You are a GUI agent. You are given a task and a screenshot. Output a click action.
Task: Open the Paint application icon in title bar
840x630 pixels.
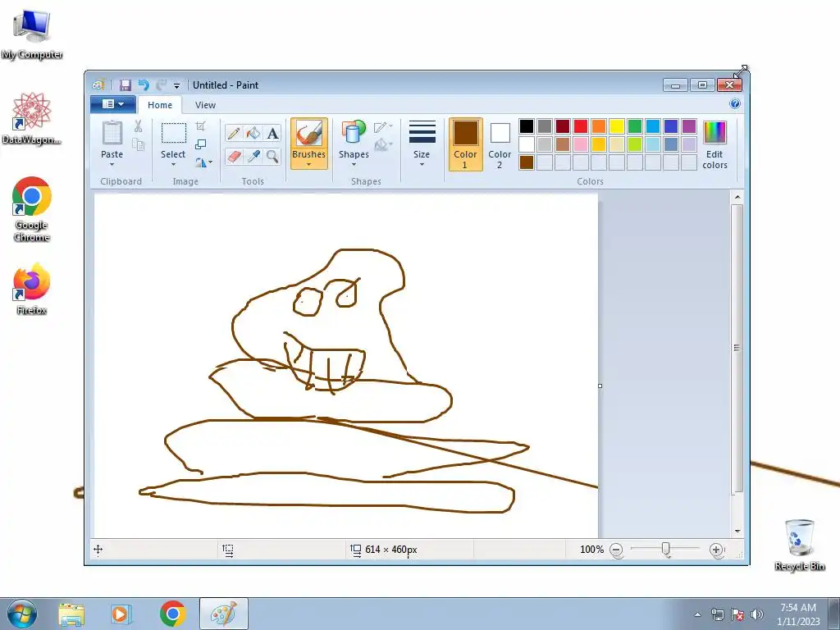click(x=98, y=85)
